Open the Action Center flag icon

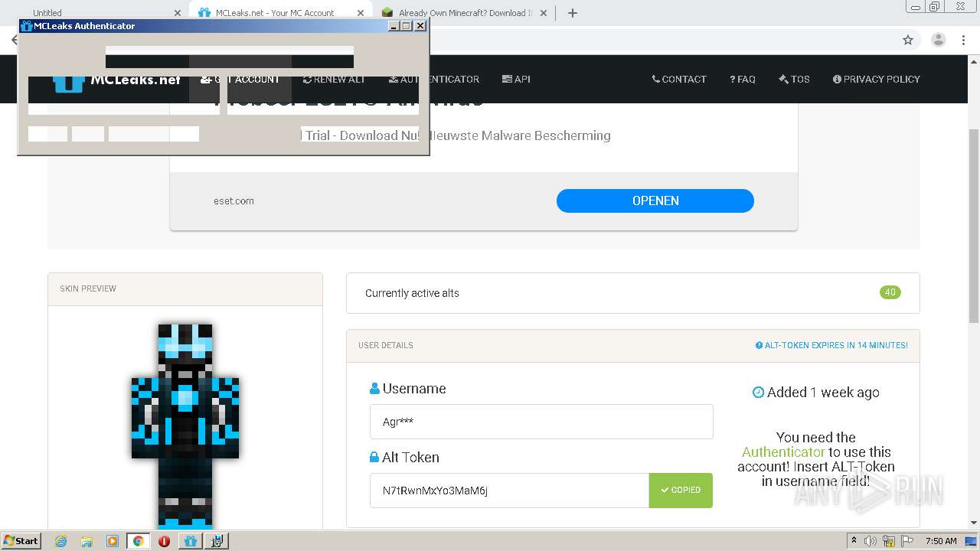coord(906,541)
